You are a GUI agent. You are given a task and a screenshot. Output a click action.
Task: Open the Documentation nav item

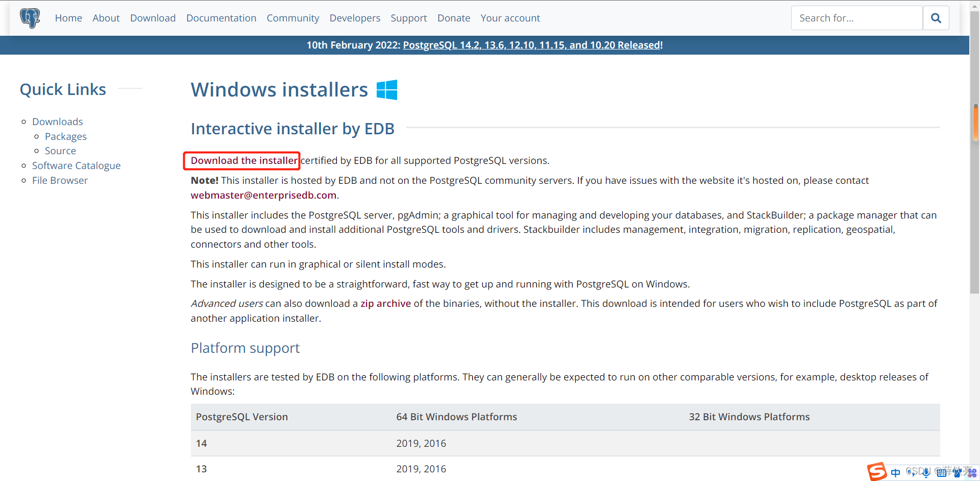pyautogui.click(x=221, y=18)
